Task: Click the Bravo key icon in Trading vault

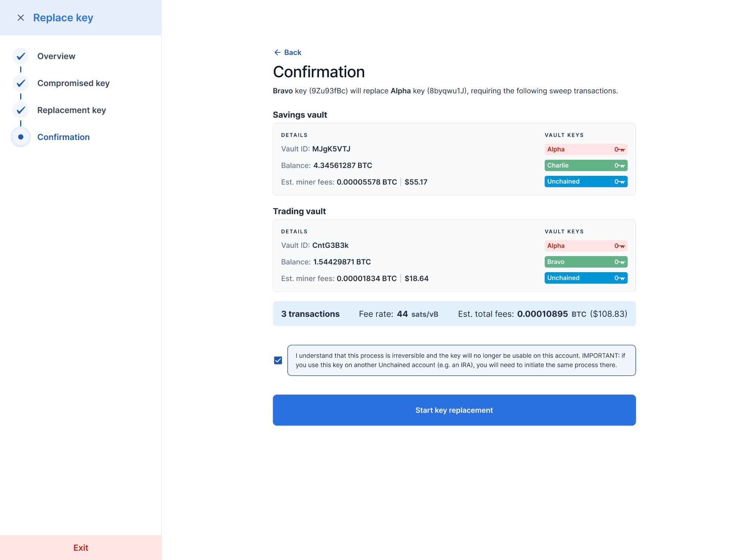Action: pos(619,262)
